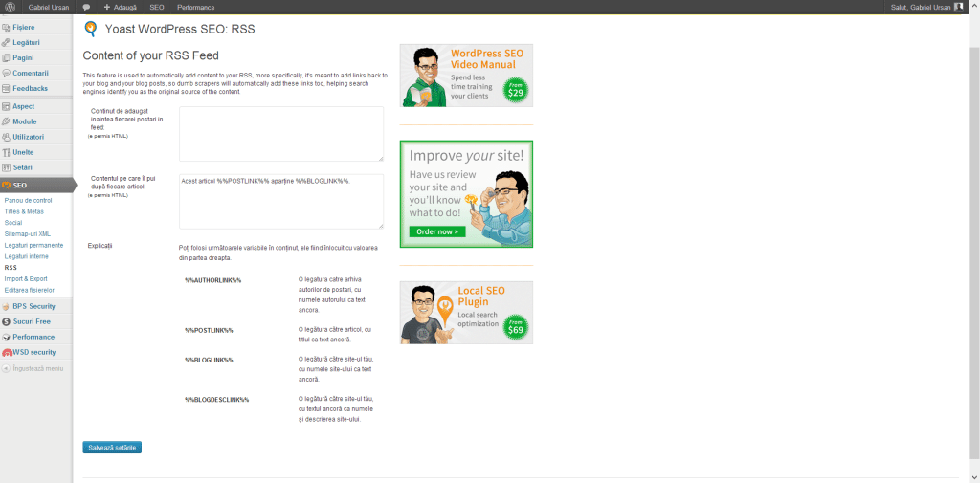The image size is (980, 483).
Task: Click the Yoast logo beside the page title
Action: (91, 29)
